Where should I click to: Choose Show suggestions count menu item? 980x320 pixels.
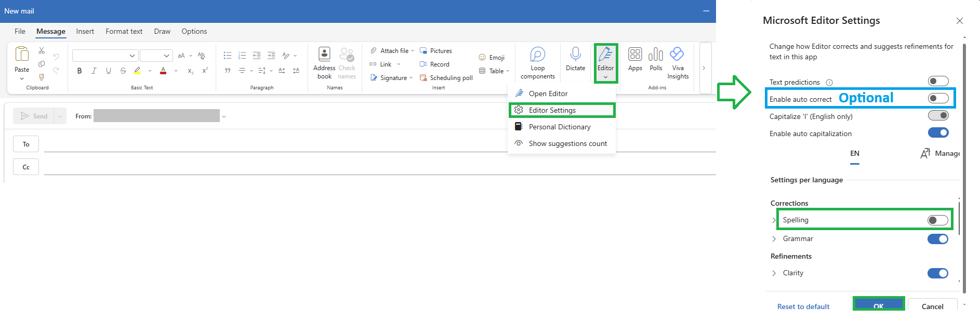562,143
